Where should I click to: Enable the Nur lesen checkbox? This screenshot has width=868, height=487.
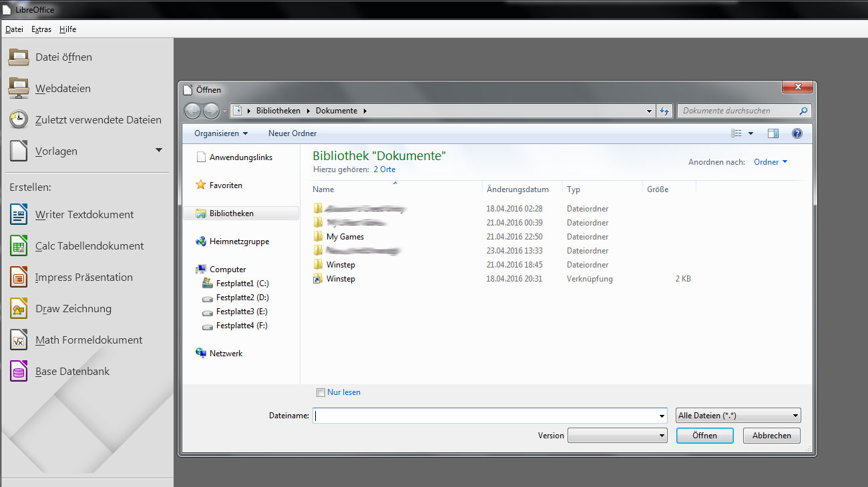point(320,392)
